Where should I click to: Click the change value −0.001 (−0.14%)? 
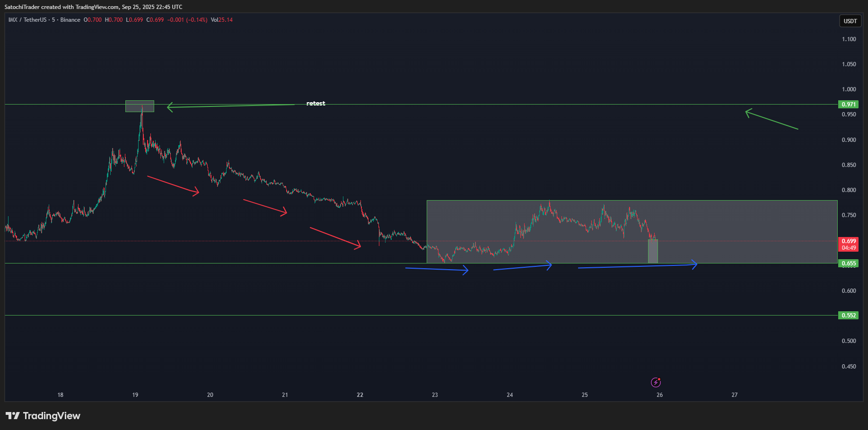pyautogui.click(x=187, y=20)
